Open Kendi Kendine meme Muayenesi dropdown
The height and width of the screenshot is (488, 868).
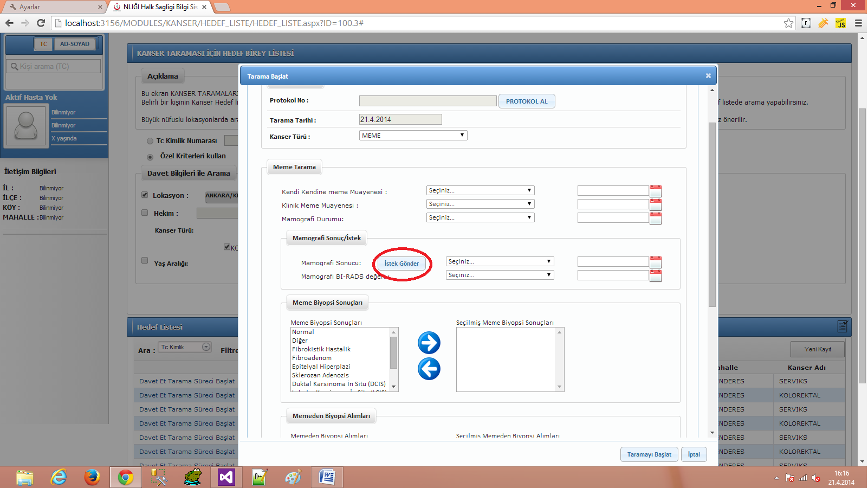[480, 190]
